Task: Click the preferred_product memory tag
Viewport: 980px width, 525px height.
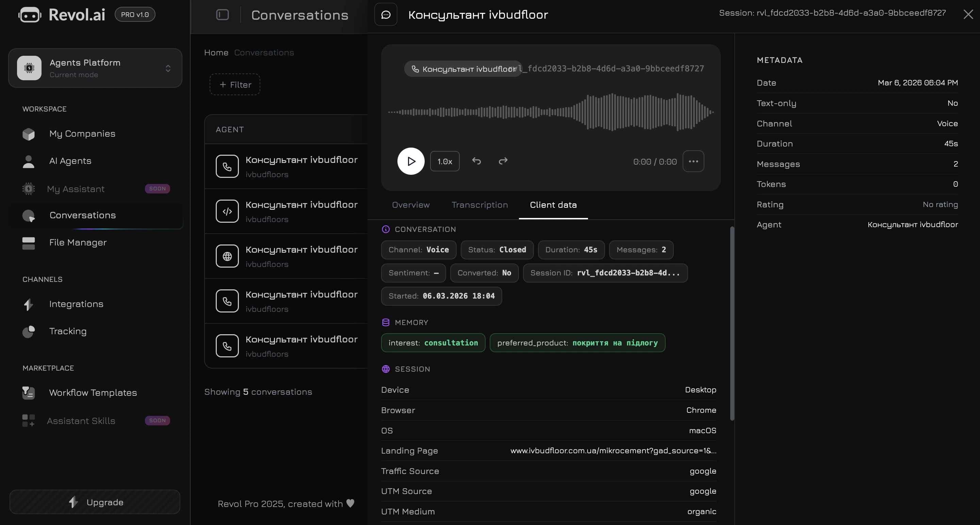Action: [x=577, y=343]
